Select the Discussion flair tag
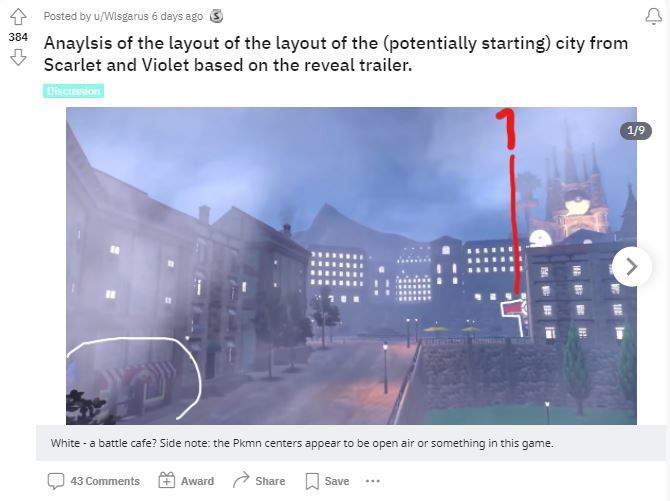The height and width of the screenshot is (501, 670). [x=73, y=91]
